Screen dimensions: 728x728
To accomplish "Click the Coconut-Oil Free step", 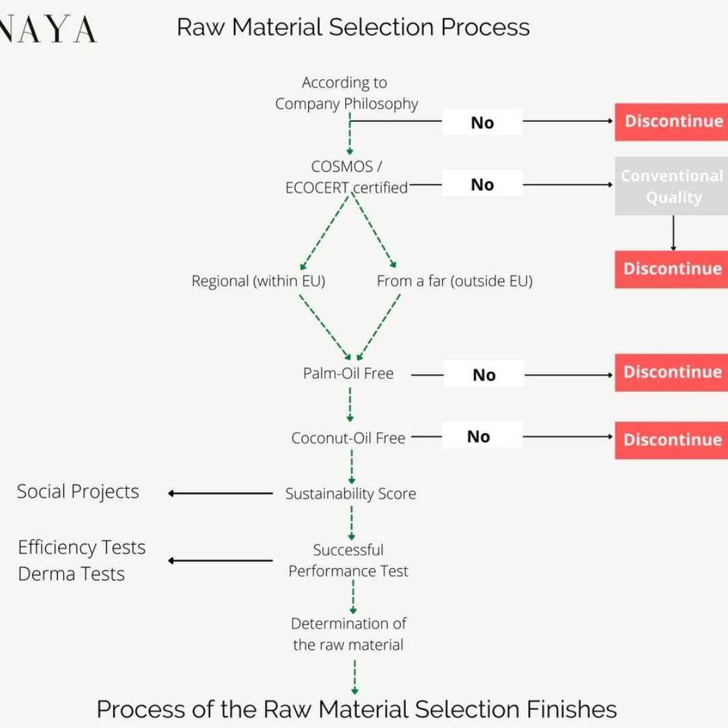I will click(x=348, y=438).
